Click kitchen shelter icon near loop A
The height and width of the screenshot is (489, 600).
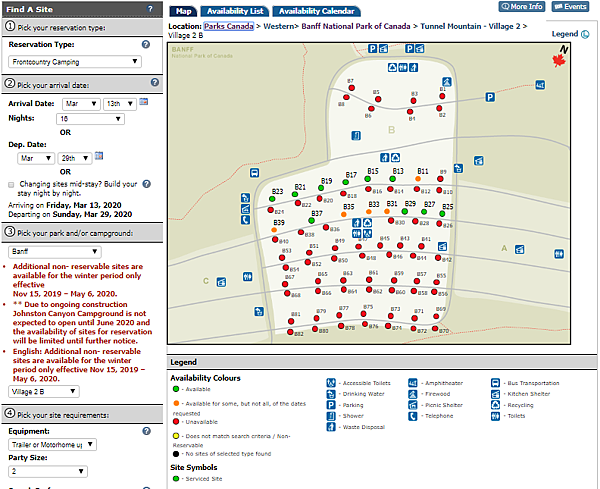coord(519,249)
